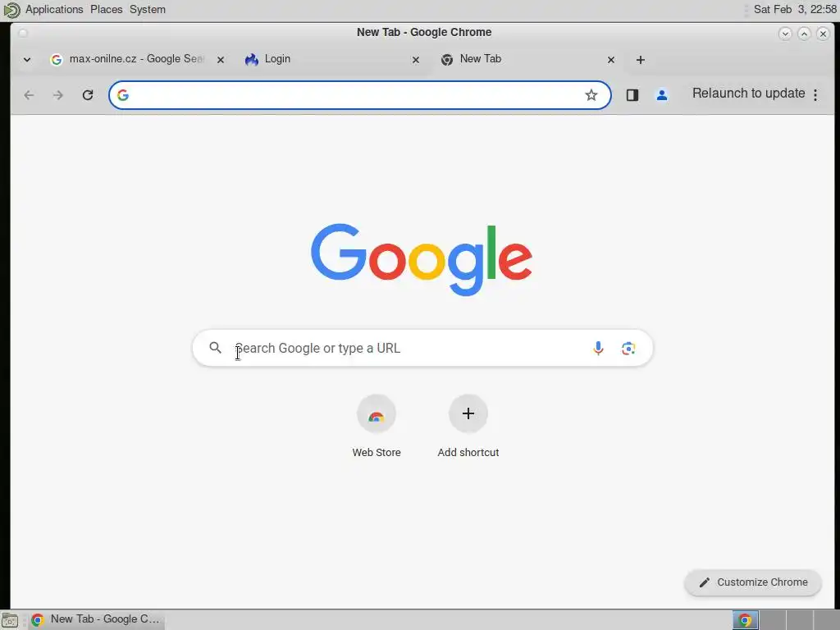Click the MATE logo icon in top panel
The image size is (840, 630).
(11, 10)
